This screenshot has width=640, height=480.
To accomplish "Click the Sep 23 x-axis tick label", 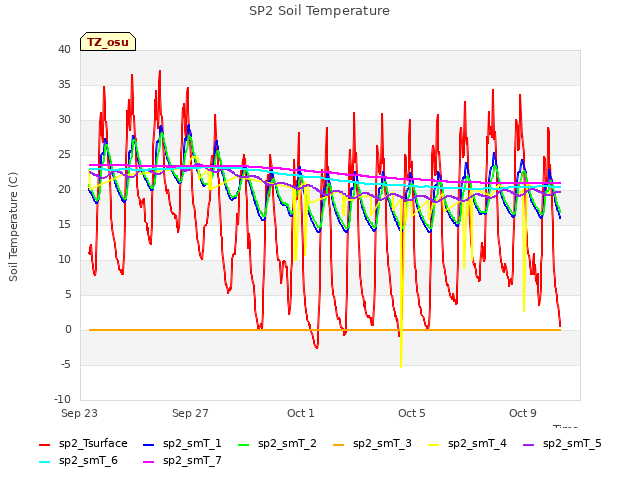I will click(x=79, y=413).
